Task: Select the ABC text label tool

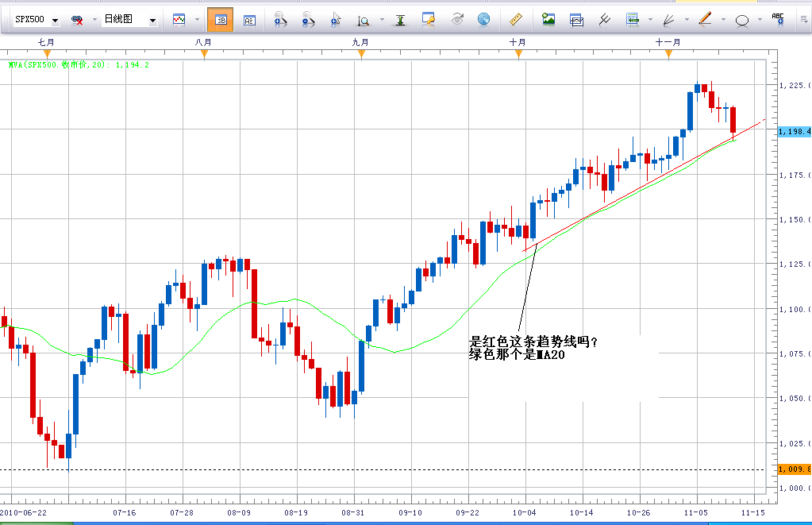Action: pos(778,19)
